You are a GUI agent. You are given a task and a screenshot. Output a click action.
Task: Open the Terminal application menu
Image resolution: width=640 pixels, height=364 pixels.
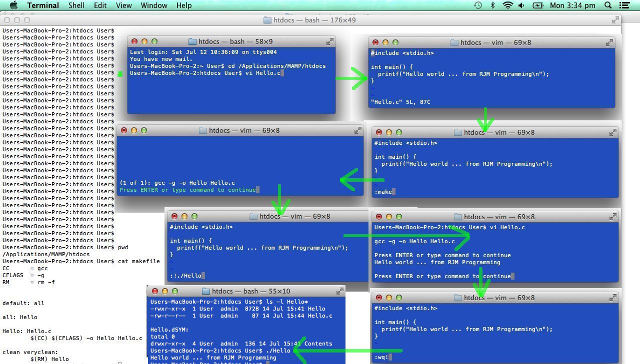pyautogui.click(x=43, y=5)
